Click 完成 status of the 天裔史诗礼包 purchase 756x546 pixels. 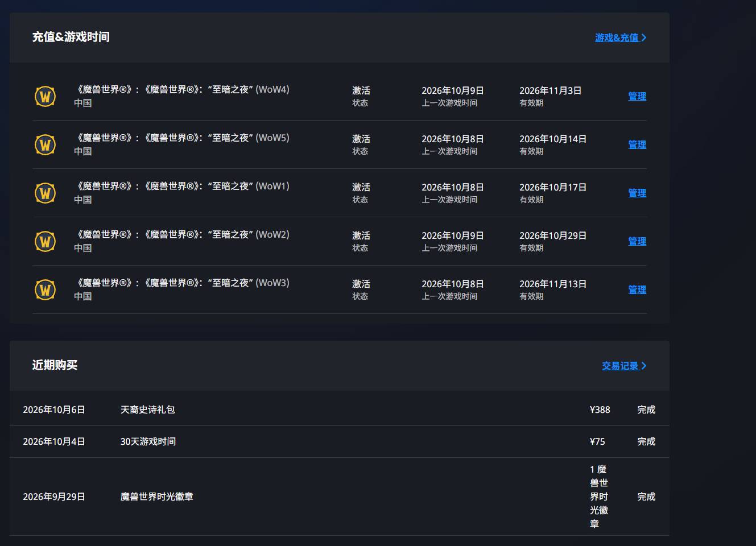click(646, 409)
